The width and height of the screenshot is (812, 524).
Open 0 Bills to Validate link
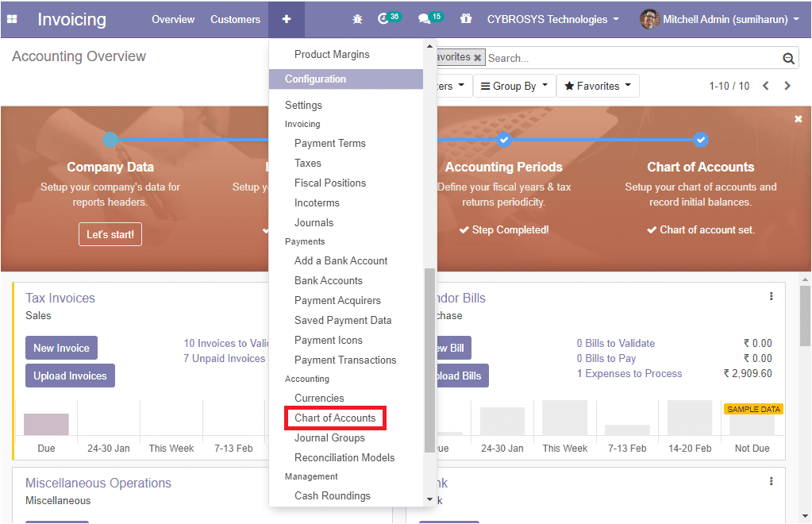(x=616, y=343)
